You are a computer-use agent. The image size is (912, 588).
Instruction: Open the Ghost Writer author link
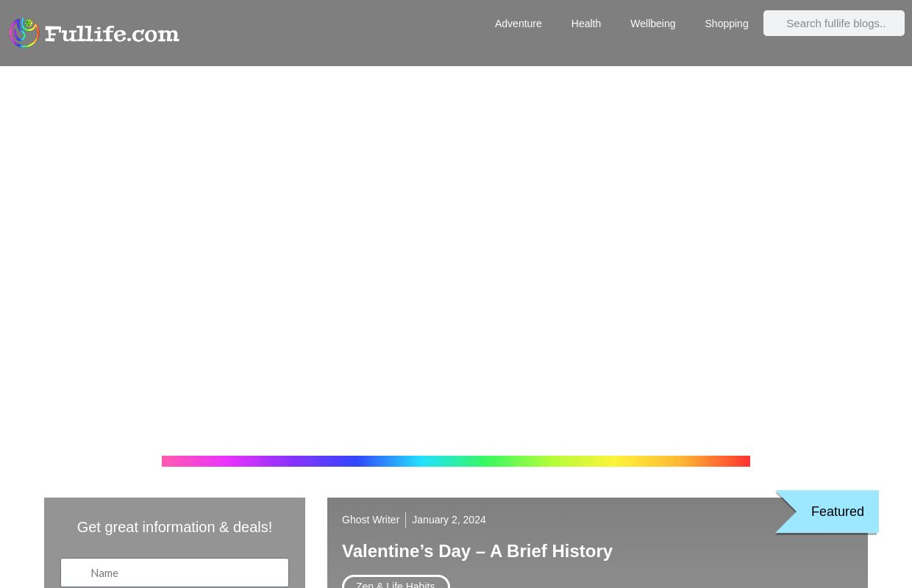tap(371, 520)
